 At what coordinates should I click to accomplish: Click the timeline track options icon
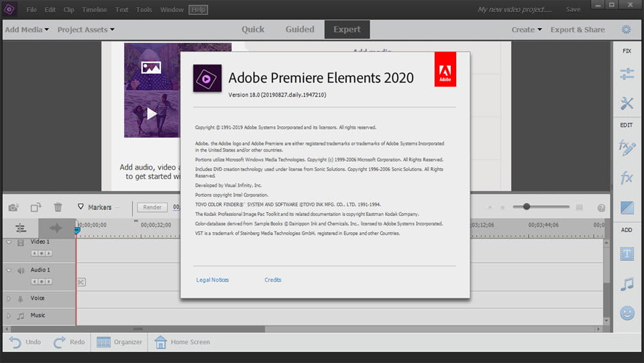tap(21, 228)
